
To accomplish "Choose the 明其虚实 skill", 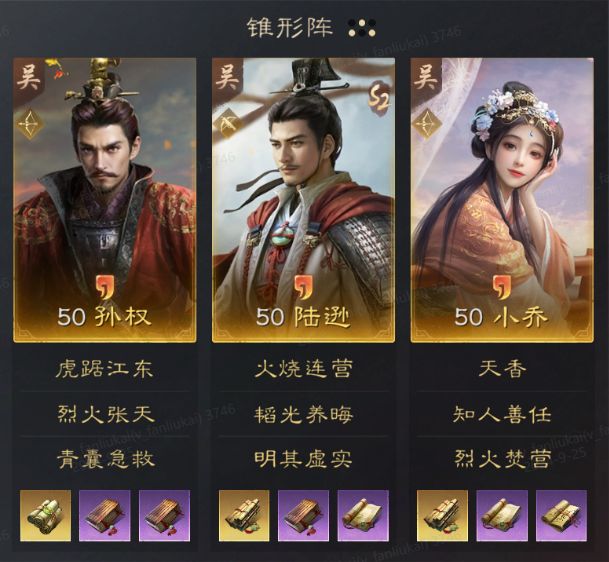I will point(303,459).
